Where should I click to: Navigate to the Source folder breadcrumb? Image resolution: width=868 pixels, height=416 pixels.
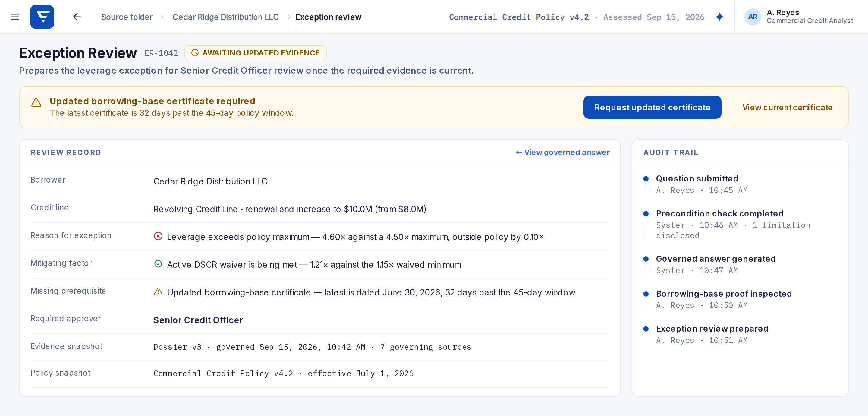pyautogui.click(x=127, y=17)
